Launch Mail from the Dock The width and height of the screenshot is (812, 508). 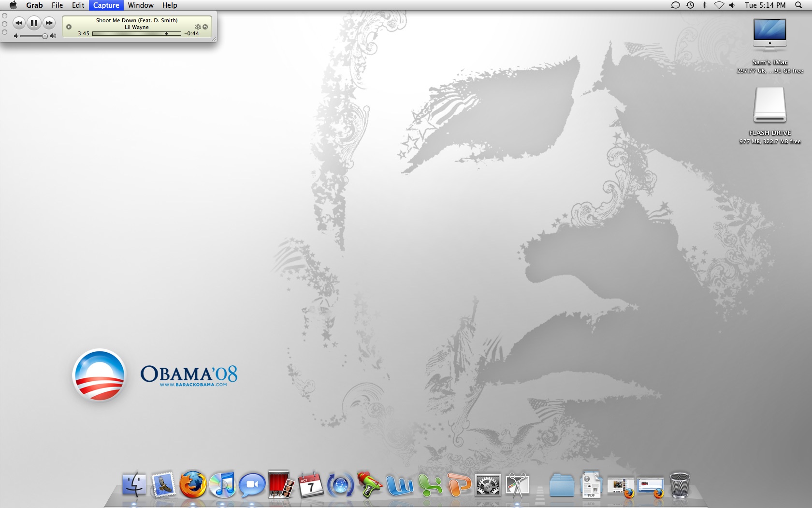click(x=163, y=484)
